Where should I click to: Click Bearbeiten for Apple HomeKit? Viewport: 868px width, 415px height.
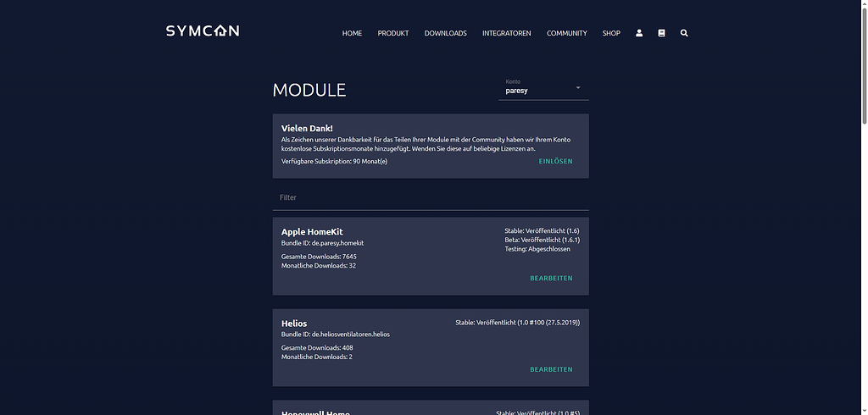click(x=551, y=279)
